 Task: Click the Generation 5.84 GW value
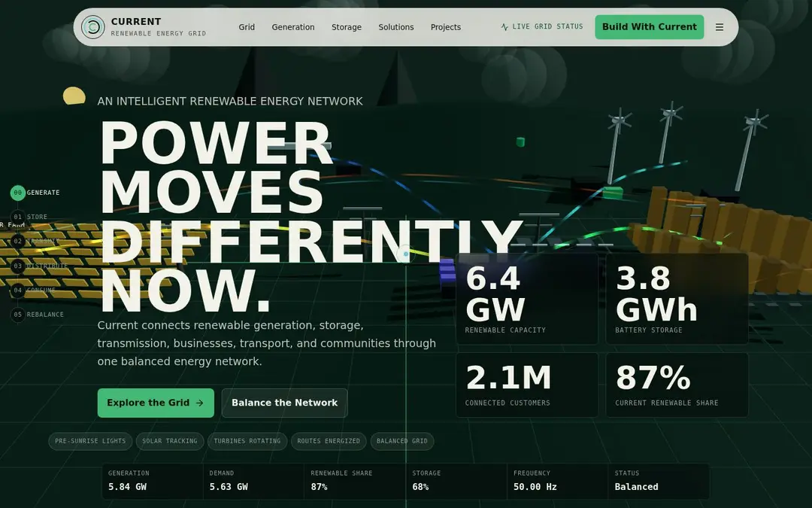(127, 487)
